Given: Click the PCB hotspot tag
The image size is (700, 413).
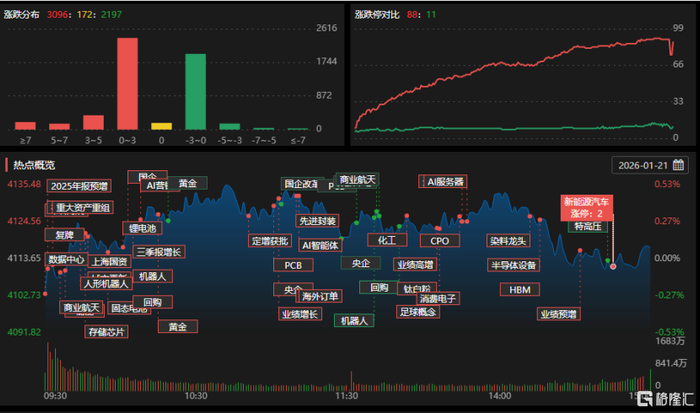Looking at the screenshot, I should coord(293,265).
